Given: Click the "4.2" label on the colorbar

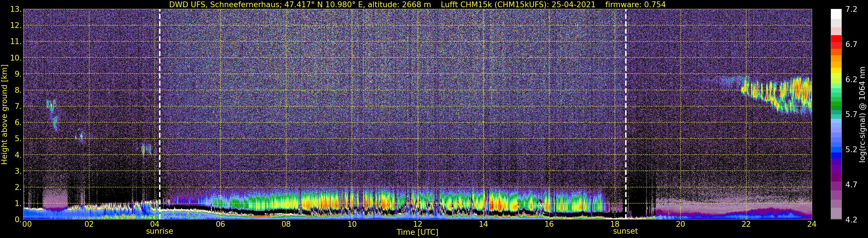Looking at the screenshot, I should click(851, 220).
